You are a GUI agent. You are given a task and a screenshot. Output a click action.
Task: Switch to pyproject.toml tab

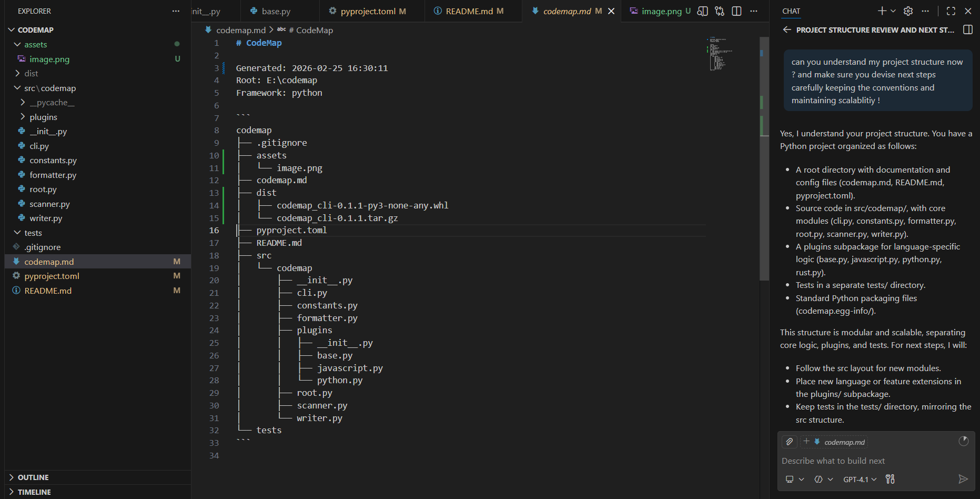point(372,11)
